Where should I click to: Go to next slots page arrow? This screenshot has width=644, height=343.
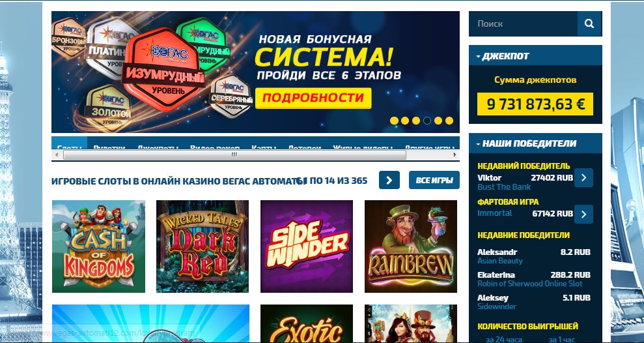click(389, 180)
